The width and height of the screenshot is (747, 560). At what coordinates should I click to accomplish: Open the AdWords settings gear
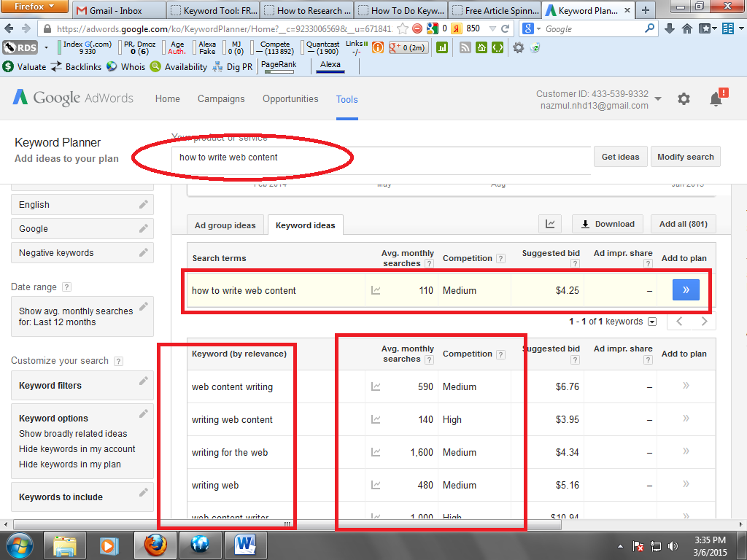(684, 99)
